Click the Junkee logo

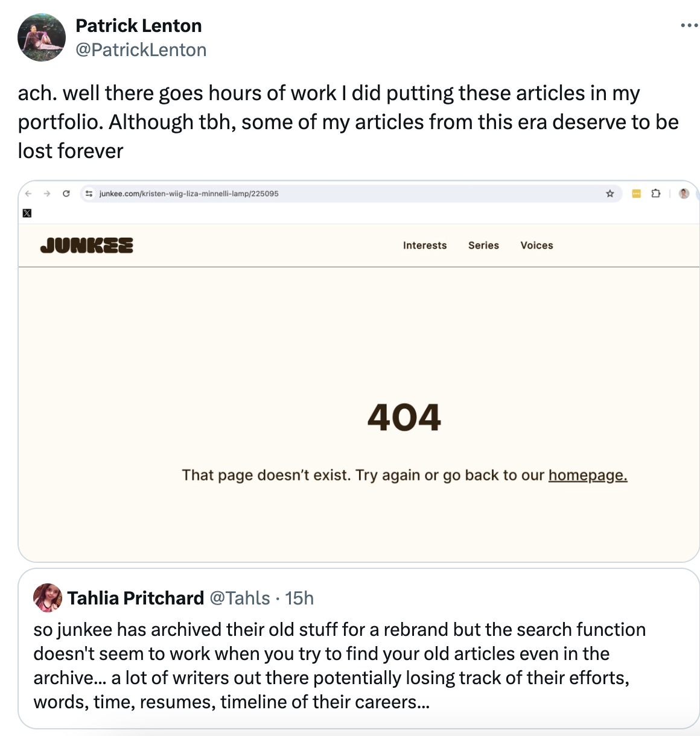[86, 246]
